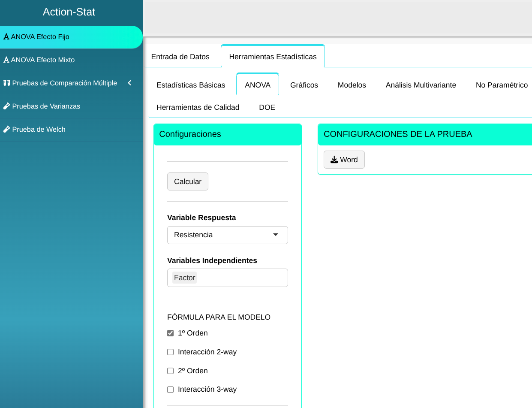This screenshot has height=408, width=532.
Task: Click the ANOVA Efecto Fijo sidebar icon
Action: pos(6,37)
